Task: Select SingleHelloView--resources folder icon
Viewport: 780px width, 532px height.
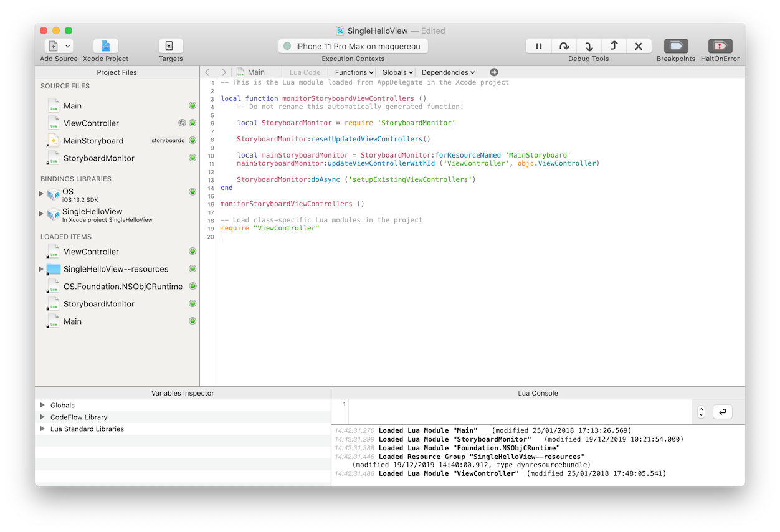Action: coord(54,269)
